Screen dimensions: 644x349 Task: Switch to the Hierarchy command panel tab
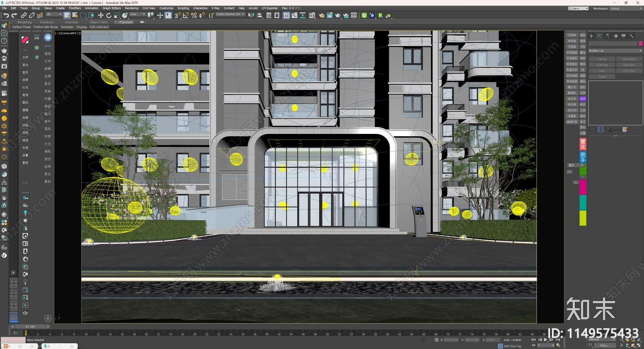(x=607, y=36)
